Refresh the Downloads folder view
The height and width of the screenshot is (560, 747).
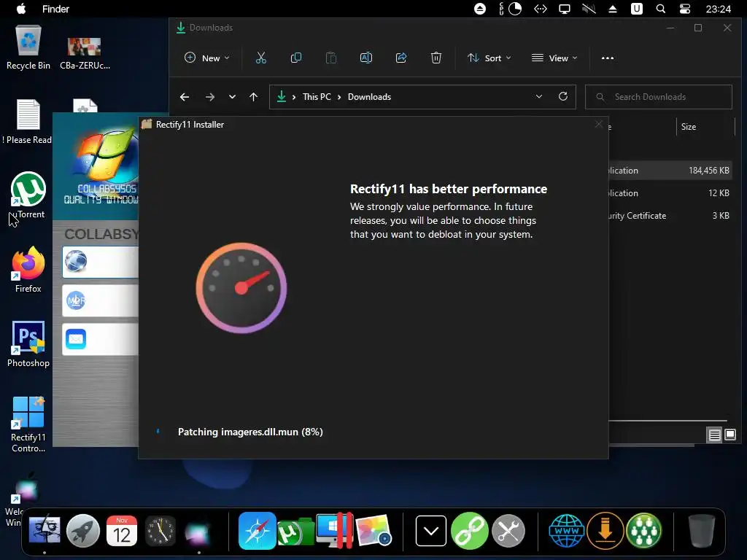pyautogui.click(x=563, y=97)
